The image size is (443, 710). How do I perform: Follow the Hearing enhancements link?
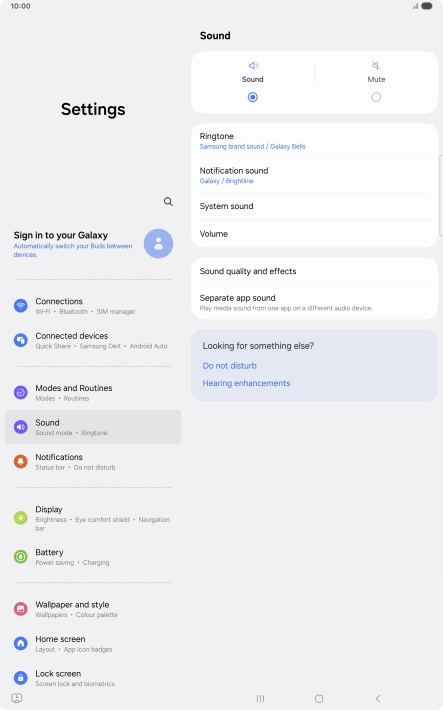[246, 383]
